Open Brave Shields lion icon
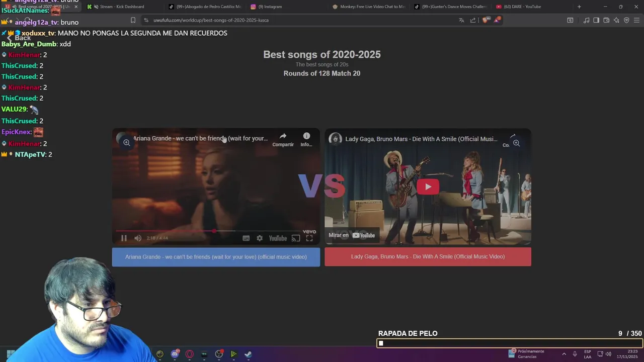Image resolution: width=644 pixels, height=362 pixels. click(x=485, y=20)
